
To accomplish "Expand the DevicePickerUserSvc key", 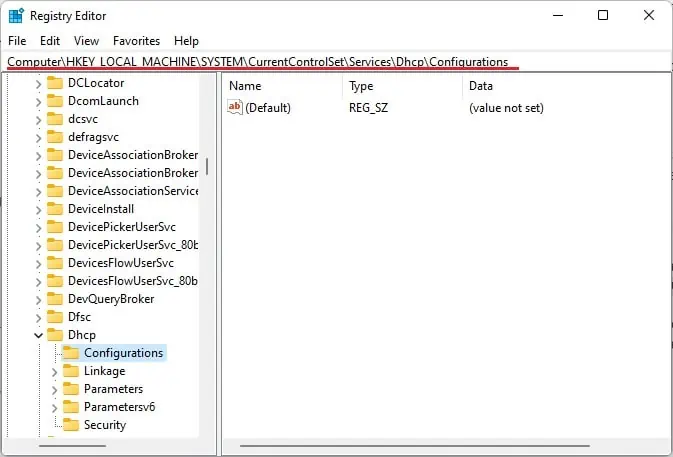I will point(38,228).
